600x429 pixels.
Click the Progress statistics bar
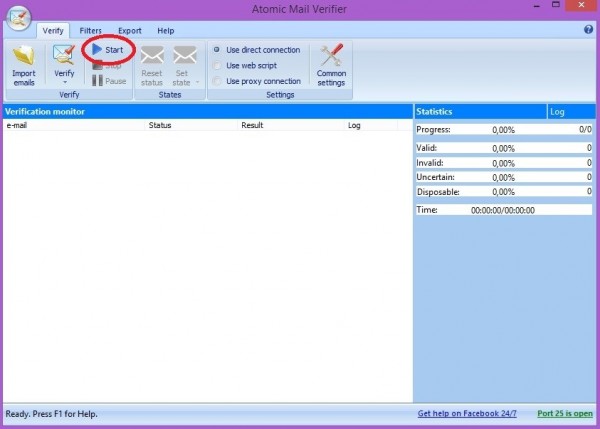click(504, 130)
